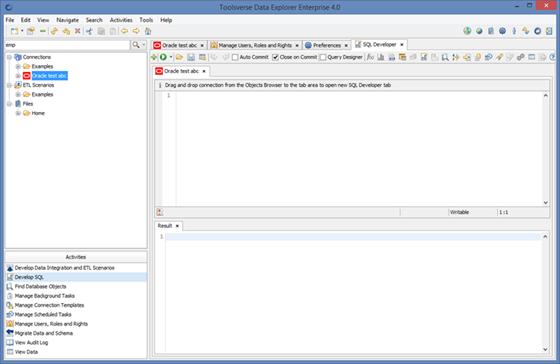Viewport: 560px width, 364px height.
Task: Click the yellow Forward arrow icon
Action: [136, 31]
